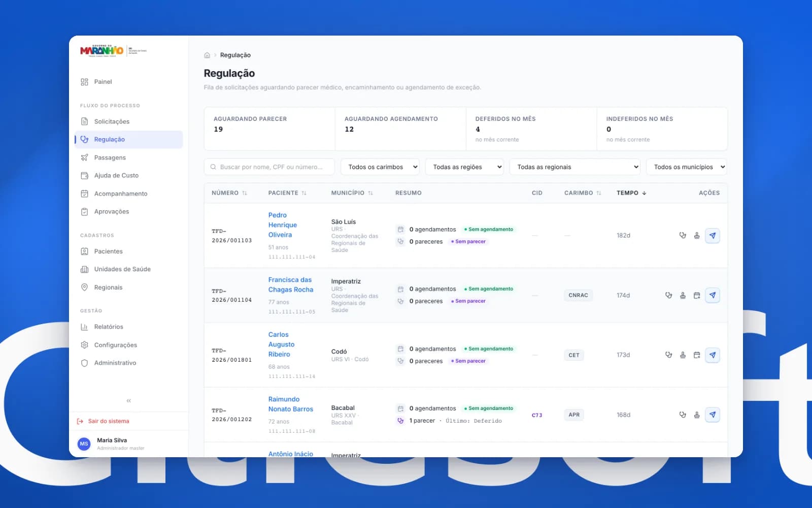Screen dimensions: 812x508
Task: Open the Todas as regionais selector
Action: pos(575,167)
